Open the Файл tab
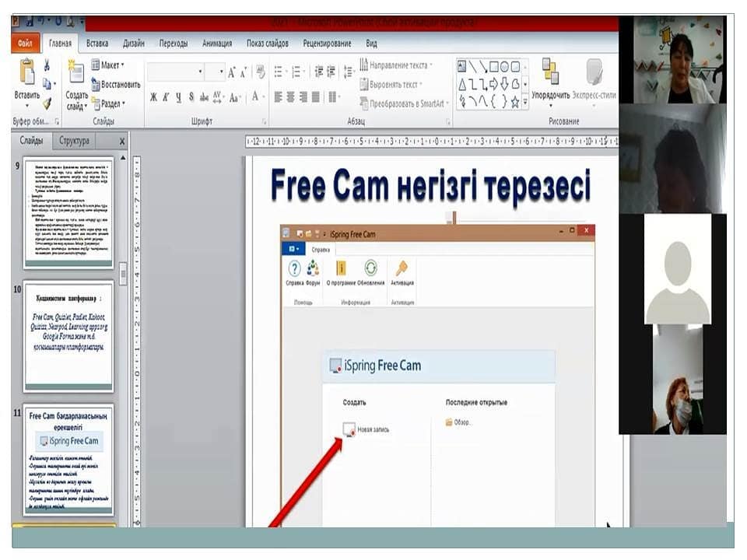This screenshot has height=560, width=747. click(25, 44)
